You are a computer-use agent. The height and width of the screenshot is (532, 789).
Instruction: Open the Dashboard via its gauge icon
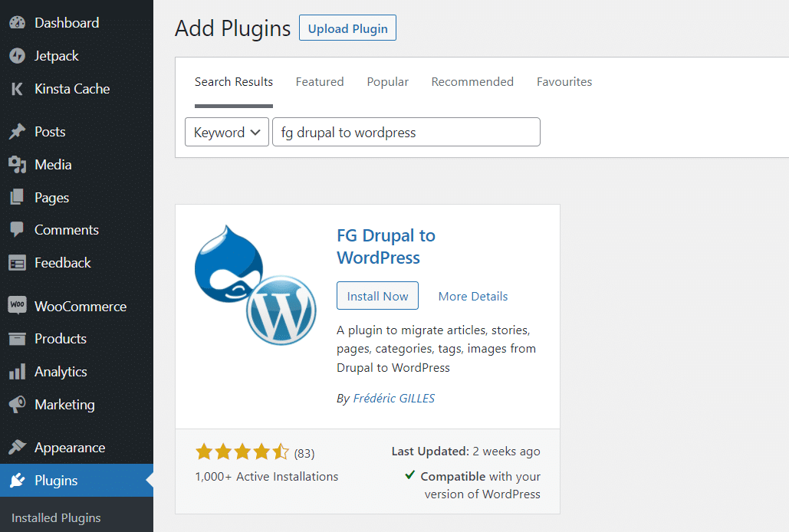coord(17,22)
